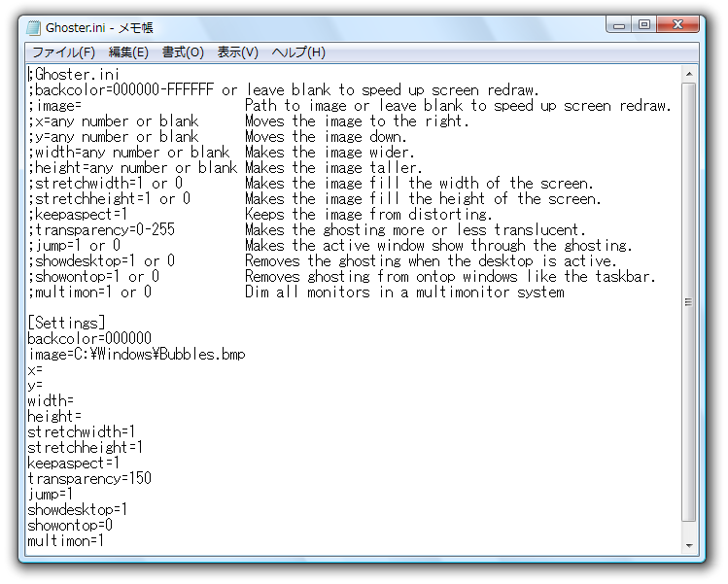728x584 pixels.
Task: Click ';stretchwidth=1 or 0' comment
Action: click(105, 183)
